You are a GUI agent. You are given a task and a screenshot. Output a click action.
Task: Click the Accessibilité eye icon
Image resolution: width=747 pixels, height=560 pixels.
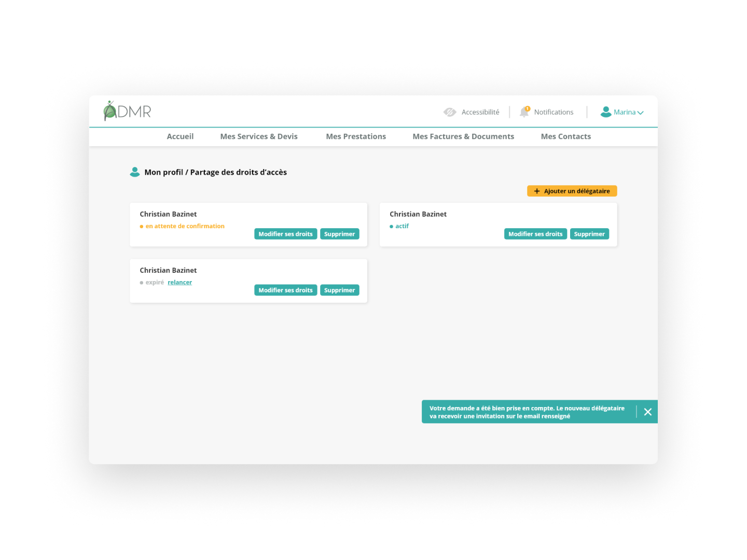tap(450, 111)
